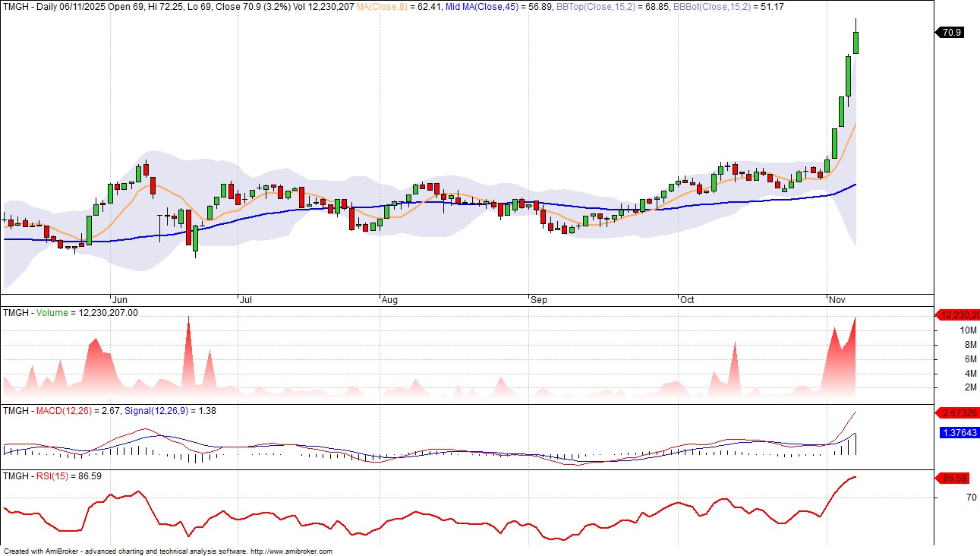The image size is (980, 556).
Task: Click the blue 1.37643 Signal value tag
Action: 958,433
